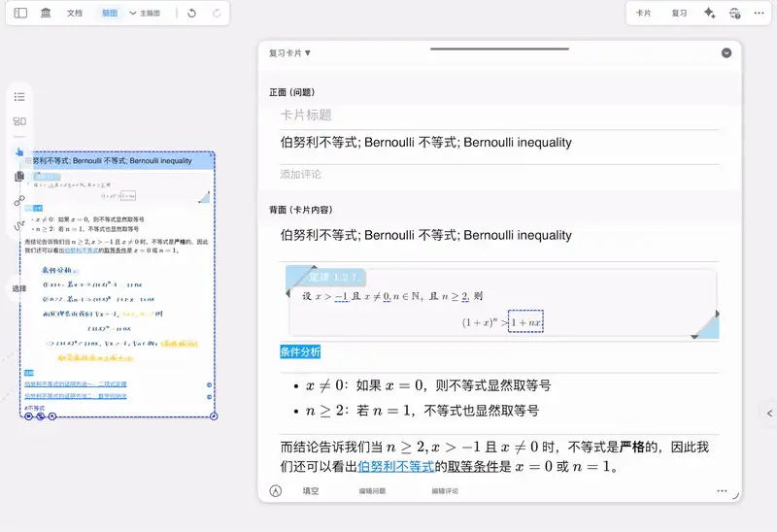This screenshot has height=532, width=777.
Task: Select the hand pointer tool
Action: click(19, 151)
